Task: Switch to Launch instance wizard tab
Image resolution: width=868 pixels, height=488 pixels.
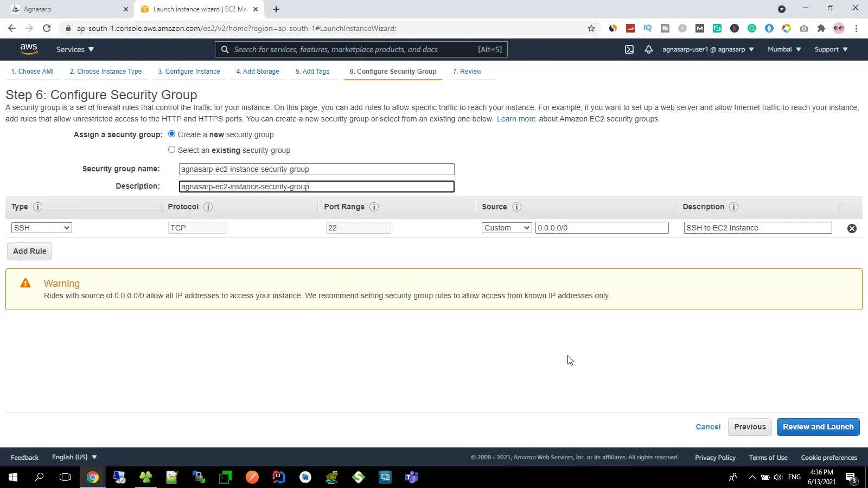Action: (x=199, y=9)
